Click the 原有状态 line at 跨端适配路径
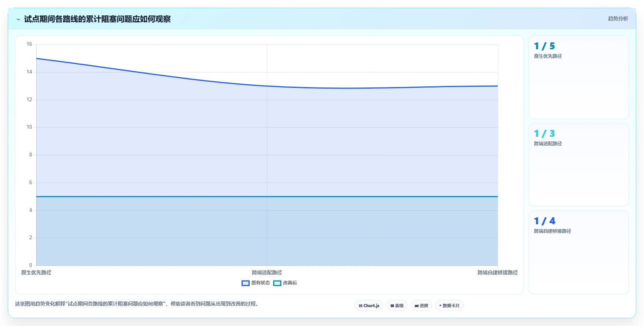 267,86
